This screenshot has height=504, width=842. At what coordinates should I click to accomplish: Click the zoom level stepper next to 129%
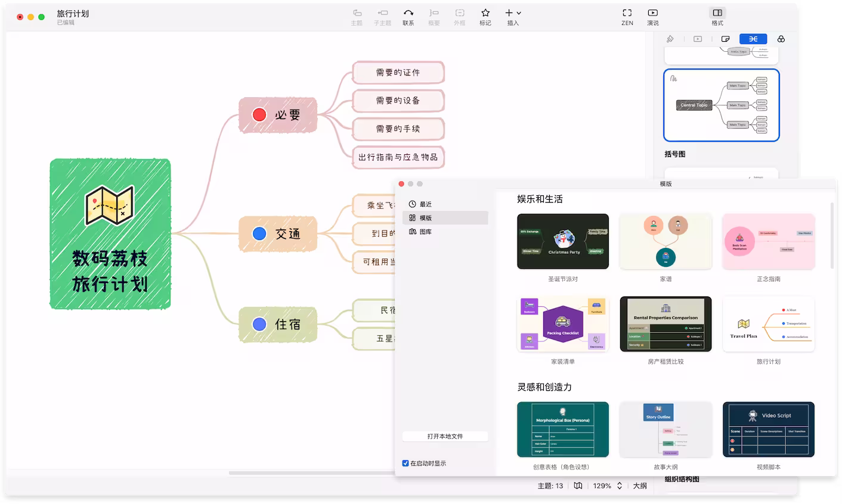(x=619, y=486)
